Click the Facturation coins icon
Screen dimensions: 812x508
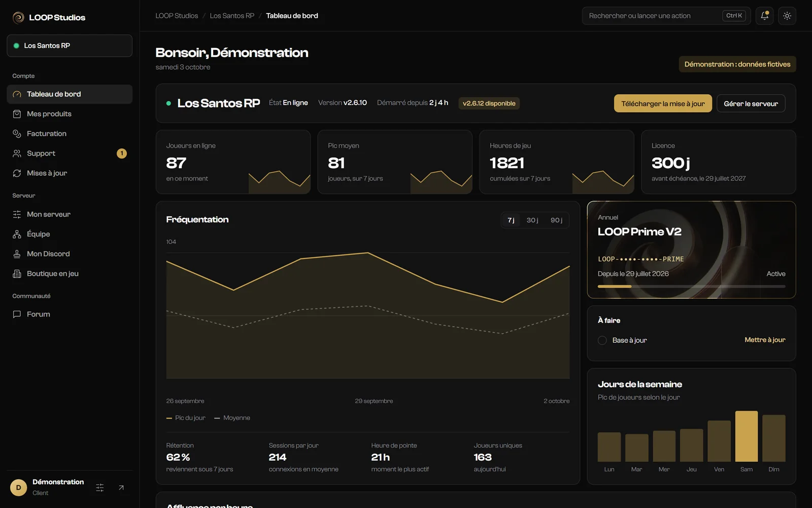coord(17,134)
